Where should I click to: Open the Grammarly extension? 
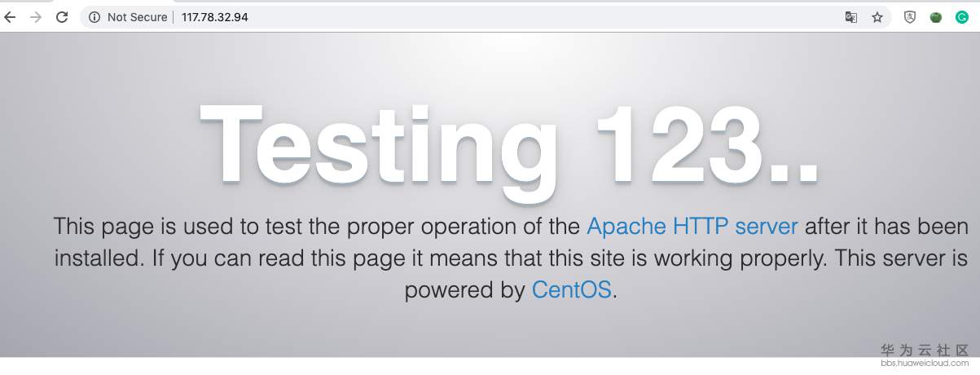(962, 17)
